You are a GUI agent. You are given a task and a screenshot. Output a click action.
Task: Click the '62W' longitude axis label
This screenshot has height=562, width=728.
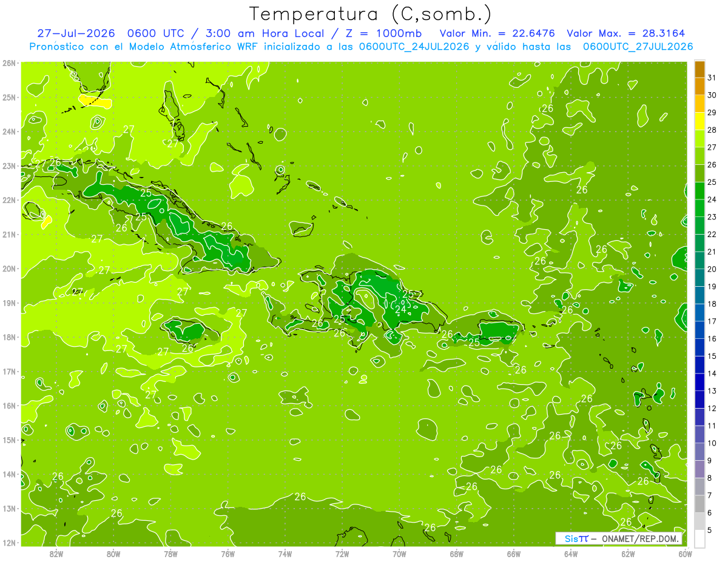(x=628, y=554)
